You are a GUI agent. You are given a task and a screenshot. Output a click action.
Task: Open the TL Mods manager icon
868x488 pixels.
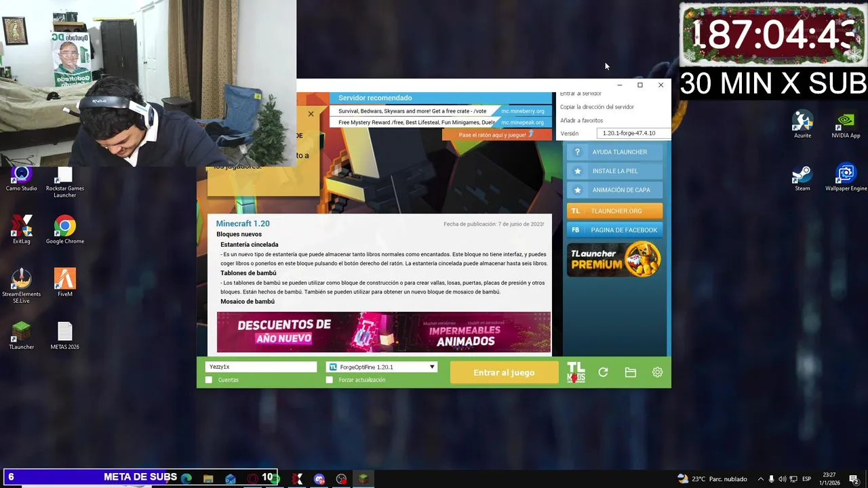576,372
